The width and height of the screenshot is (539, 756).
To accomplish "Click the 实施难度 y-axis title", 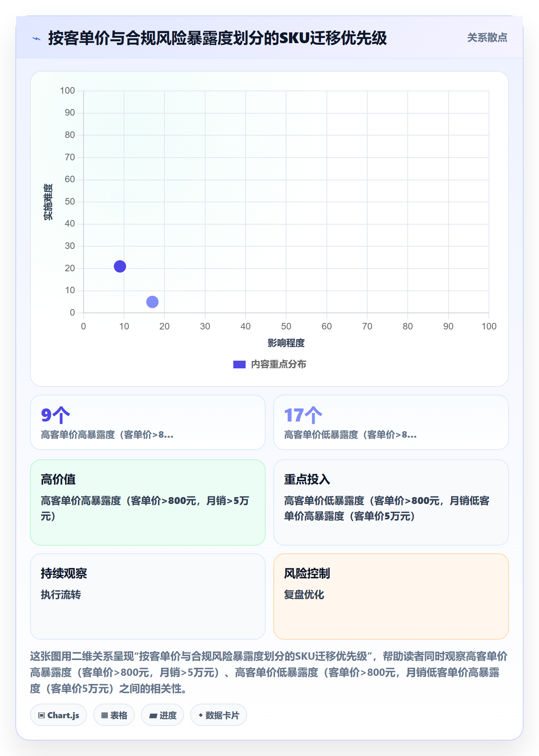I will pos(48,202).
